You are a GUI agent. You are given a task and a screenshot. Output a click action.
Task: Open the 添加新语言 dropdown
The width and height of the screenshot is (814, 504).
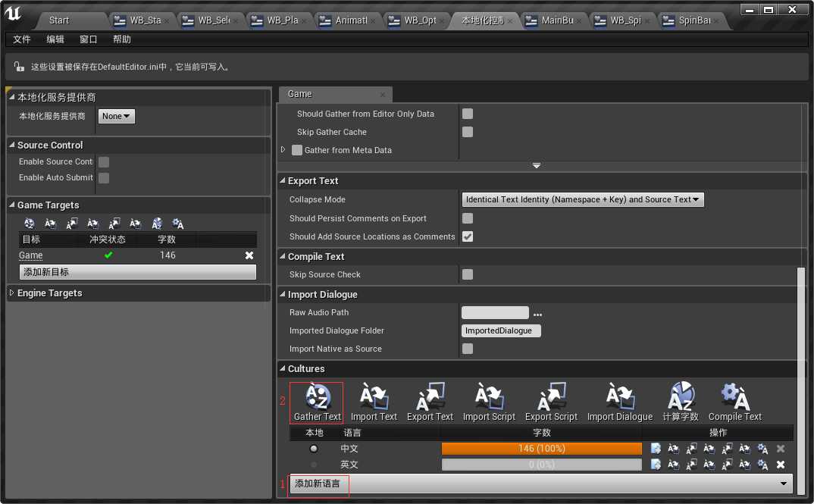[x=540, y=484]
